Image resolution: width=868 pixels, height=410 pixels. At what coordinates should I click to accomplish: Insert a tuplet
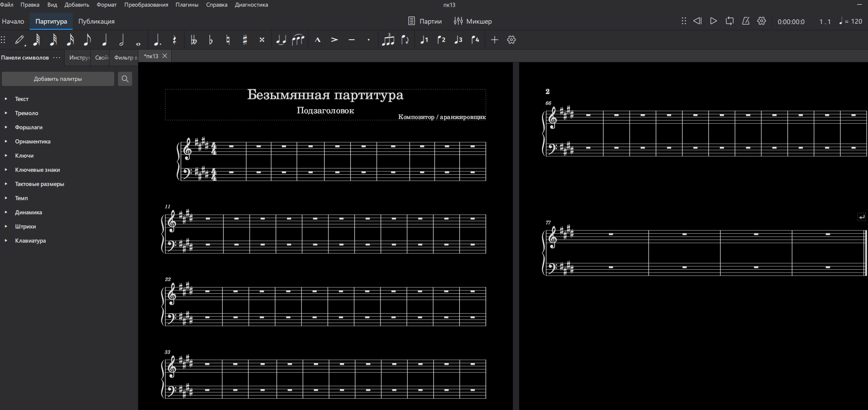[388, 40]
